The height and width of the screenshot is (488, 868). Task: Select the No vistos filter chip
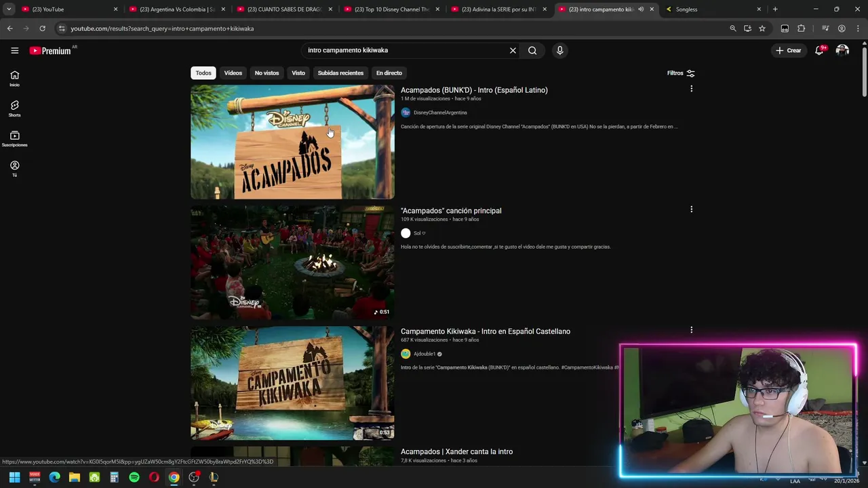point(267,73)
